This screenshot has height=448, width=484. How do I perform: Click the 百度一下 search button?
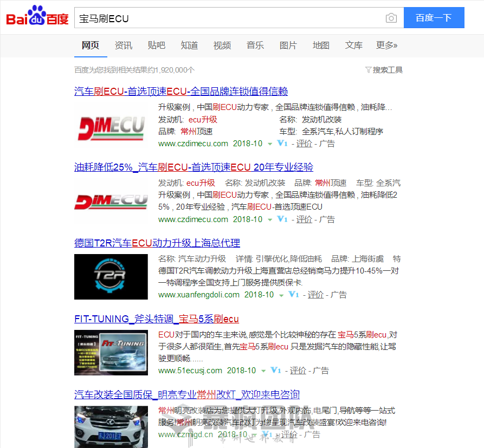[x=434, y=17]
